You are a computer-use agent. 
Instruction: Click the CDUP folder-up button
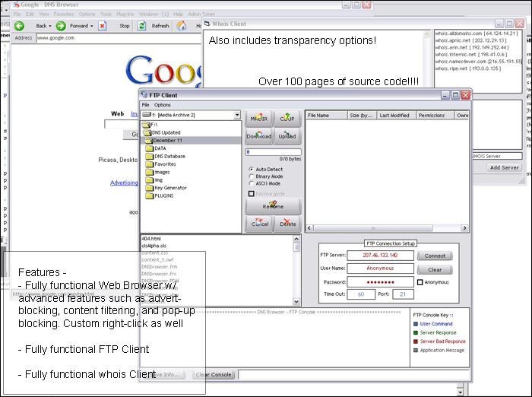pos(287,118)
